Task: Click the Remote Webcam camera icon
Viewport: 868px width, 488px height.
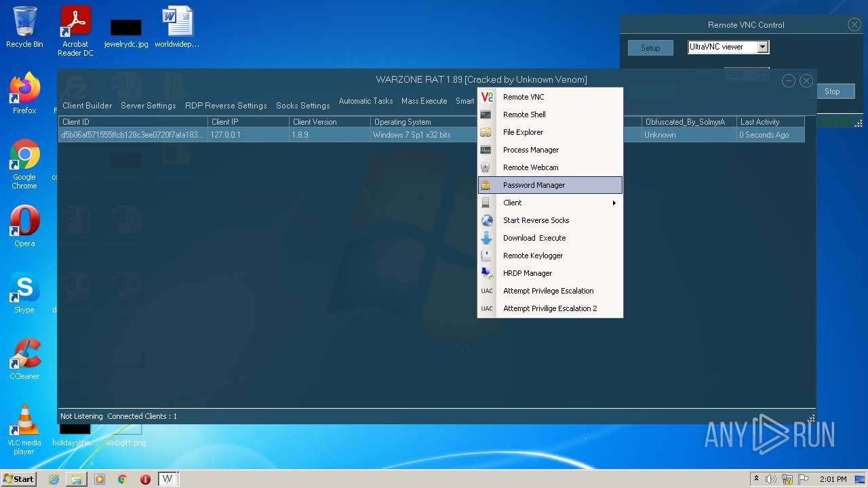Action: click(486, 167)
